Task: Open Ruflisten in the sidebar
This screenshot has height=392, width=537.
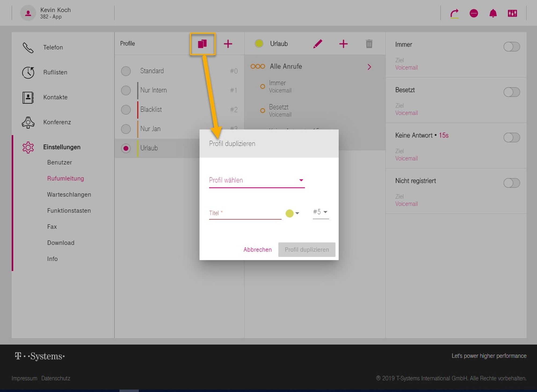Action: click(x=55, y=72)
